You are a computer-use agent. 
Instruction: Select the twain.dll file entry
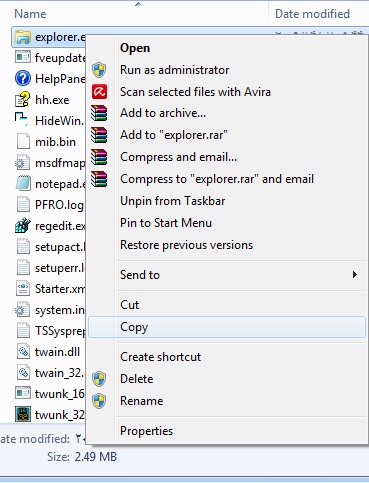pos(48,352)
